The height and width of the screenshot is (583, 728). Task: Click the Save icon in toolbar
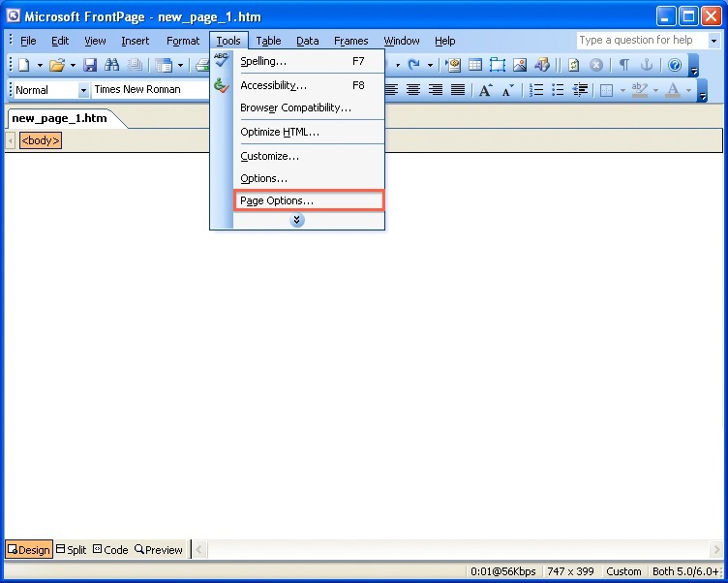pos(90,65)
